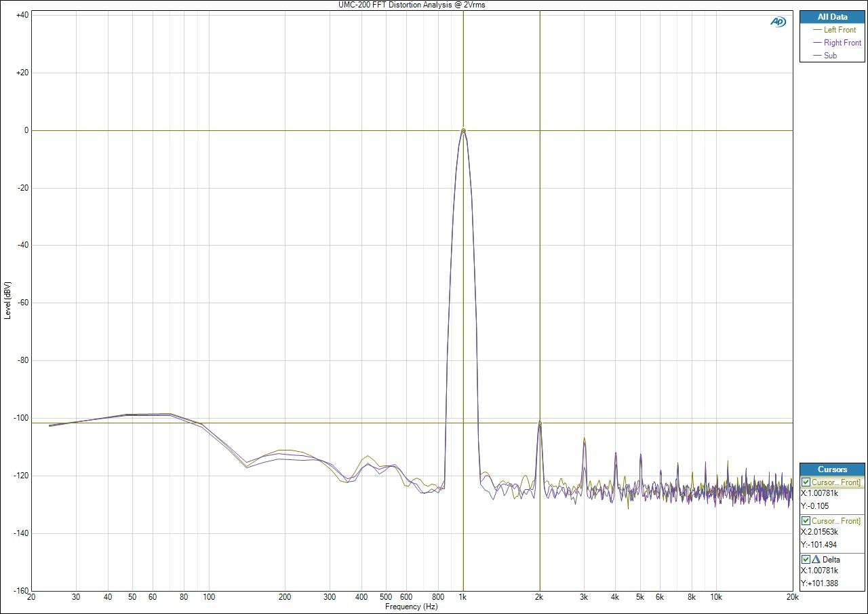Click the All Data legend header
Viewport: 868px width, 614px height.
click(832, 17)
